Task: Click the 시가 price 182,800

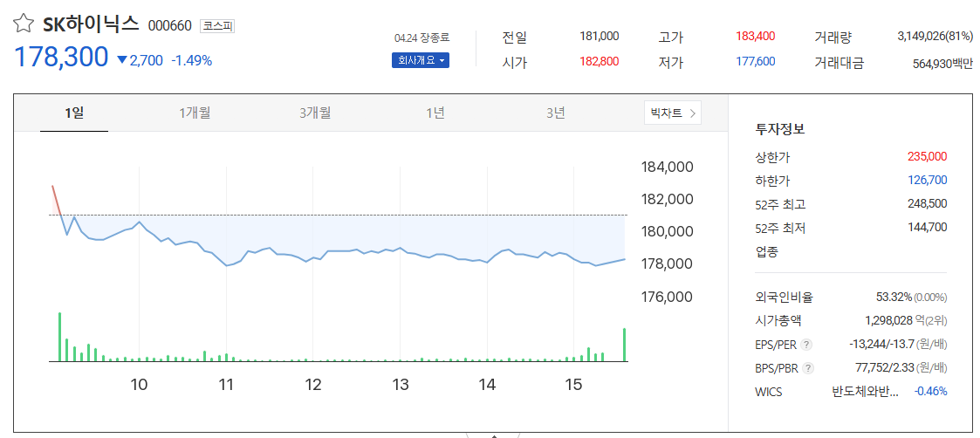Action: [x=600, y=62]
